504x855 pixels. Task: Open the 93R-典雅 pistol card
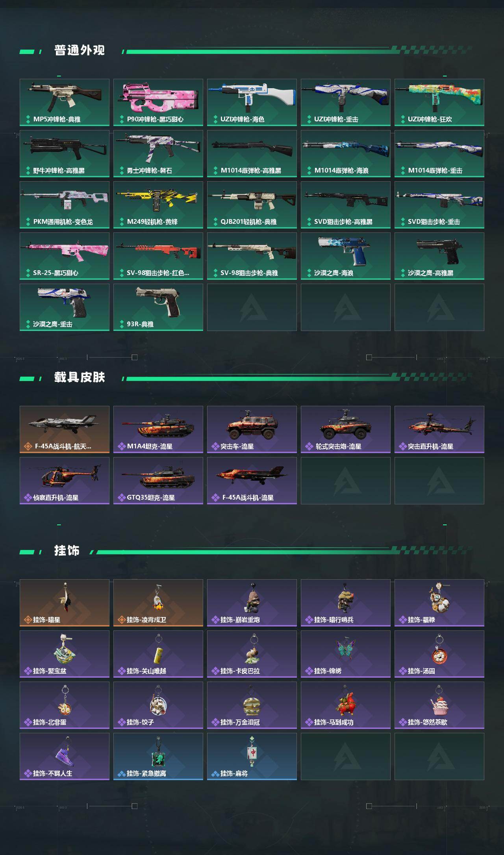[x=158, y=307]
